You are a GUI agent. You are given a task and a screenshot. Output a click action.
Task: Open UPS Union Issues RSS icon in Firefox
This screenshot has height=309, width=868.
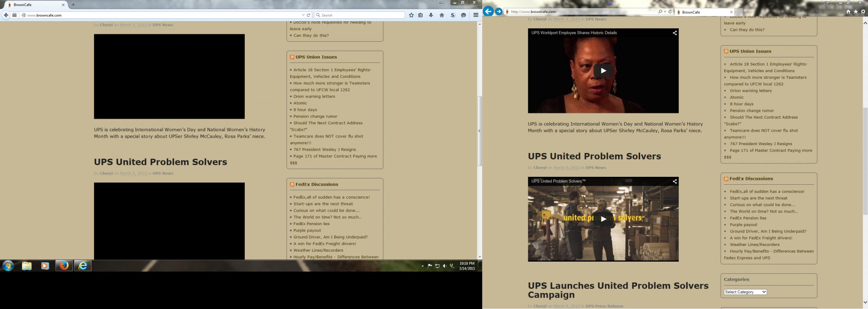pyautogui.click(x=292, y=57)
